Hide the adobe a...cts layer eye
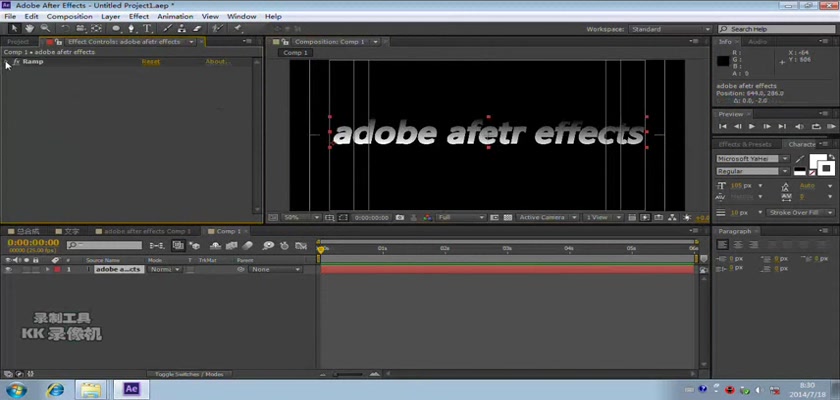 [x=8, y=270]
